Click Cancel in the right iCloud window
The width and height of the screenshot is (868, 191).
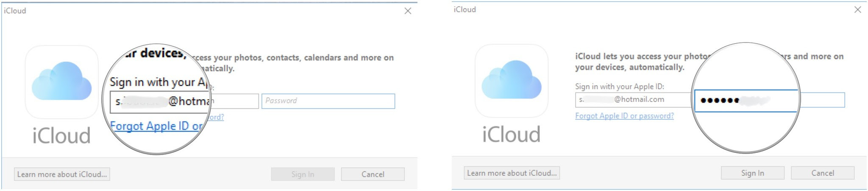point(822,173)
